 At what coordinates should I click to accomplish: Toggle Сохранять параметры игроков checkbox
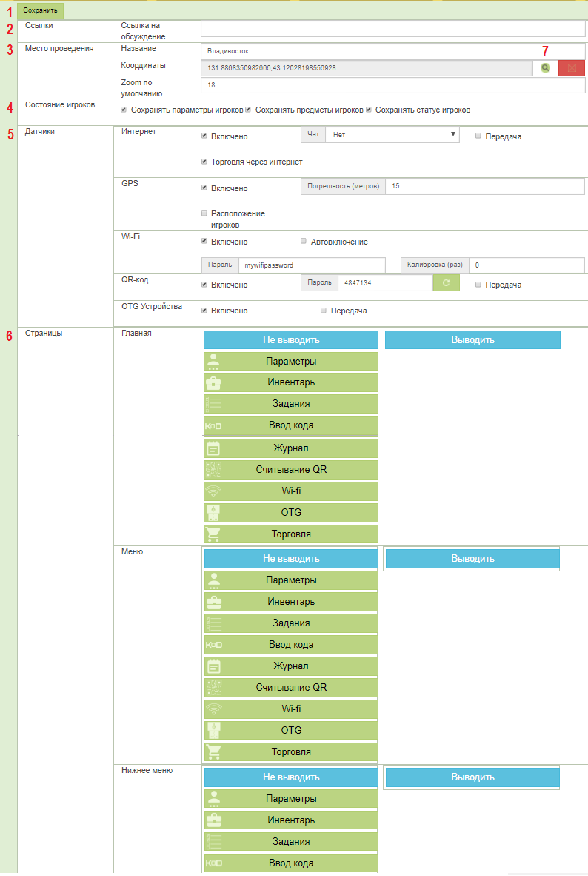(x=124, y=110)
